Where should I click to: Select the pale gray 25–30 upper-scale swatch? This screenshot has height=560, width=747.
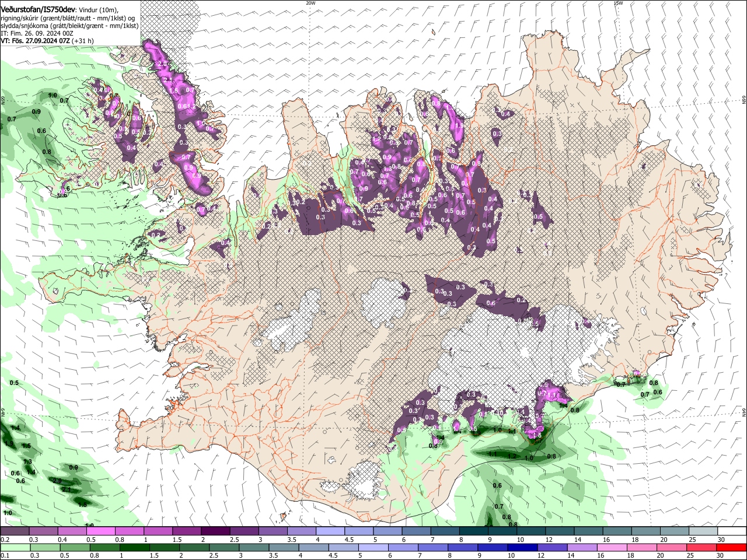tap(704, 531)
